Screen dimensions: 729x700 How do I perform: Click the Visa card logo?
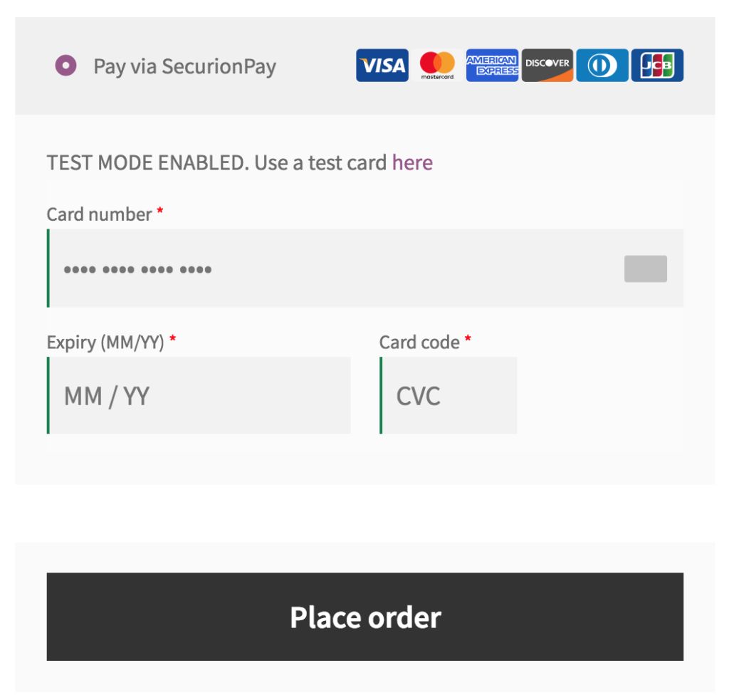click(x=382, y=66)
